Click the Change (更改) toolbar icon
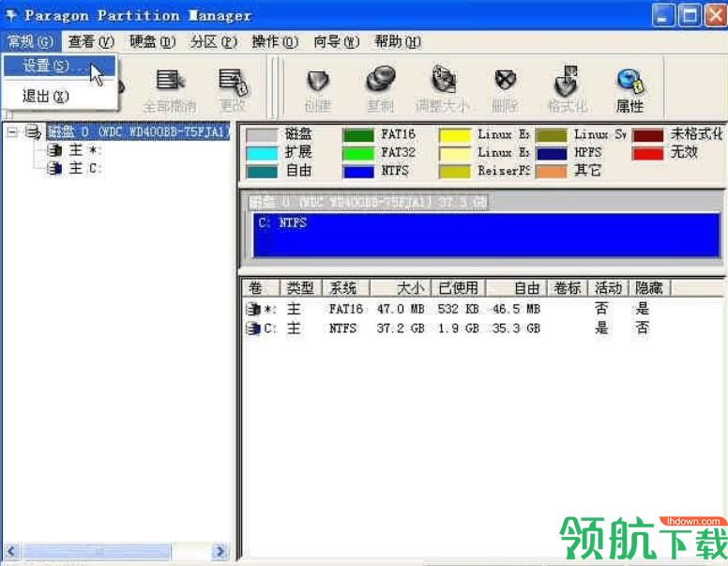 point(233,81)
